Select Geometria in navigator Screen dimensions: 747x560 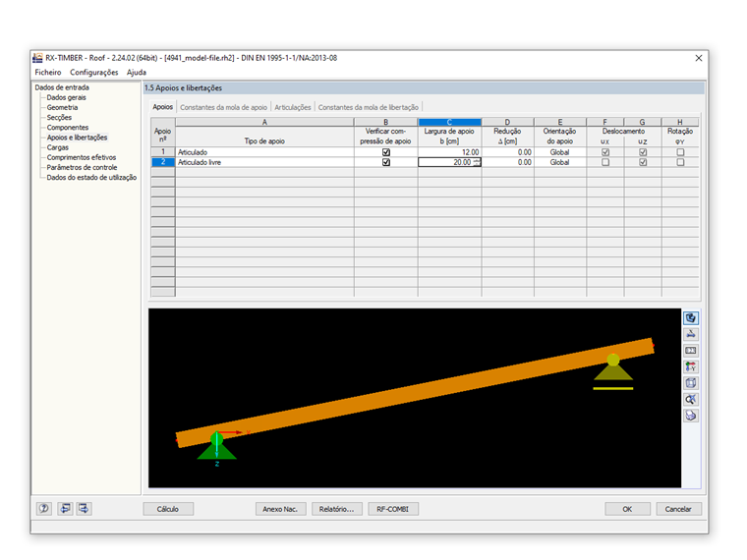pos(62,108)
